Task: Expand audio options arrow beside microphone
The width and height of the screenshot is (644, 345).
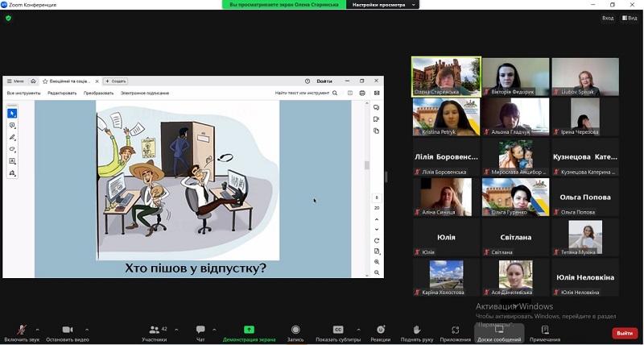Action: pyautogui.click(x=38, y=329)
